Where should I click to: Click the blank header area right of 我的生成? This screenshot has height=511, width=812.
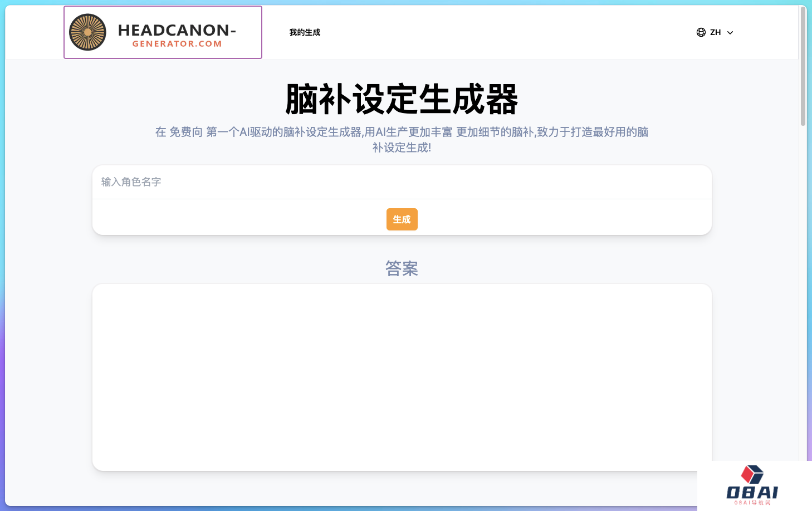click(x=501, y=32)
